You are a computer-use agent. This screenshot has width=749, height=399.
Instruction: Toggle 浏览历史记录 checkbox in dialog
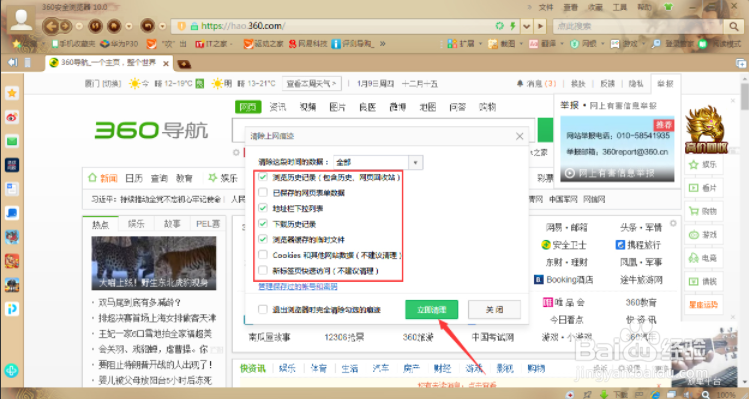pyautogui.click(x=263, y=177)
